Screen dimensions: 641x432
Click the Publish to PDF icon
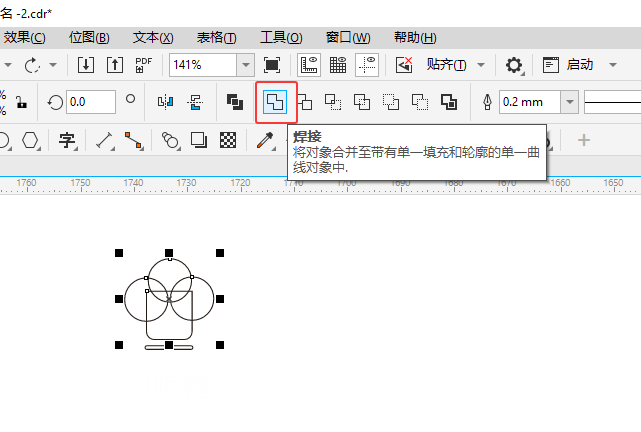pos(143,65)
